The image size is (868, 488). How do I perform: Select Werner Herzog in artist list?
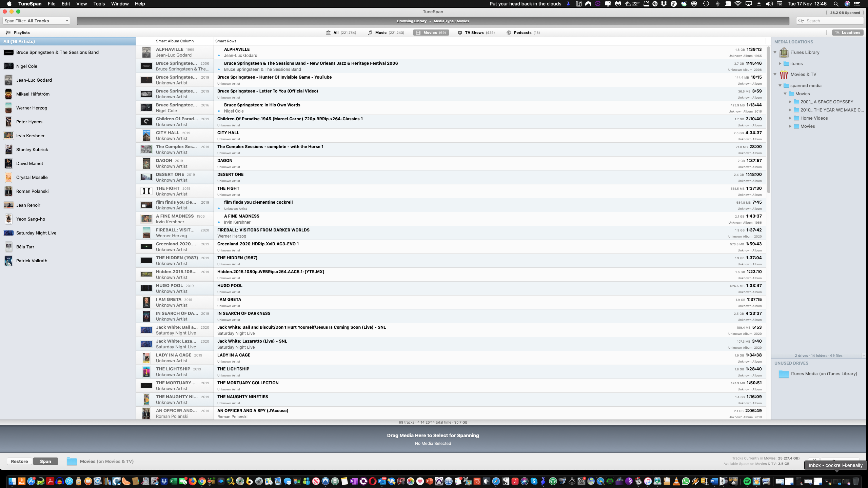pyautogui.click(x=32, y=108)
